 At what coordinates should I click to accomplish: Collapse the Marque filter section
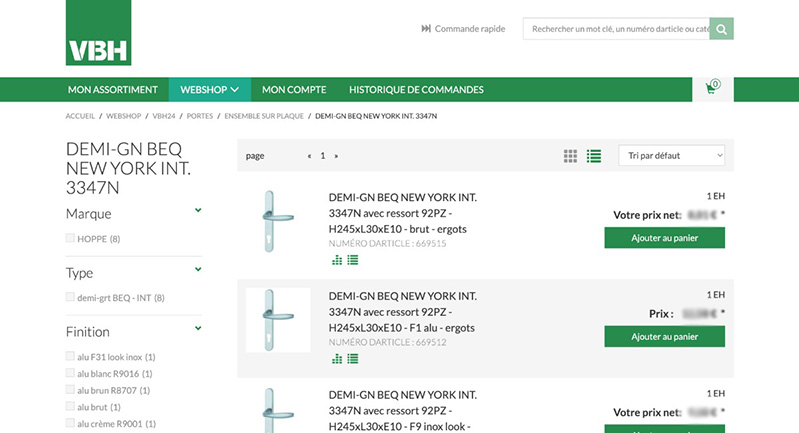pyautogui.click(x=198, y=211)
